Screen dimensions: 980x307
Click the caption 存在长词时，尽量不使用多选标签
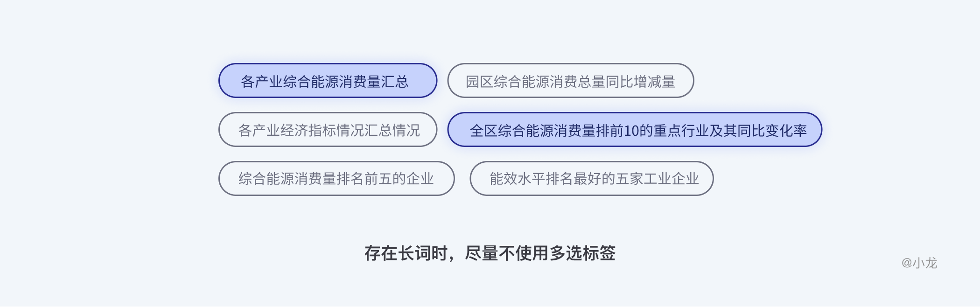point(490,253)
